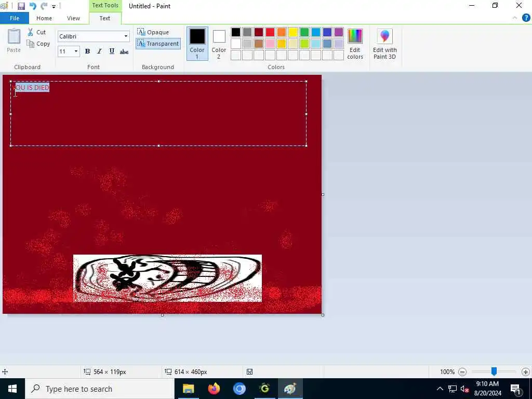Image resolution: width=532 pixels, height=399 pixels.
Task: Click the zoom out minus button
Action: coord(462,372)
